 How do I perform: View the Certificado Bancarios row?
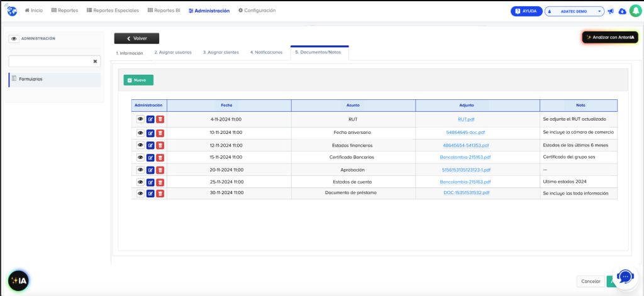[x=140, y=157]
